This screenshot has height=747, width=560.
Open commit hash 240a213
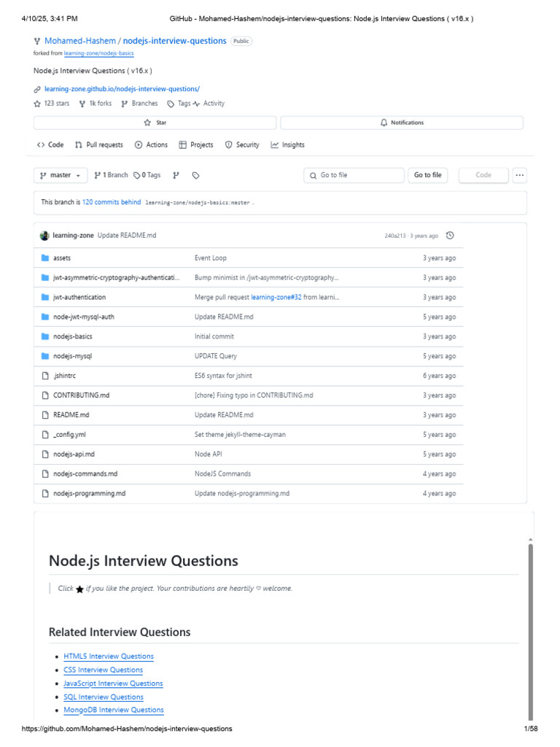point(394,236)
